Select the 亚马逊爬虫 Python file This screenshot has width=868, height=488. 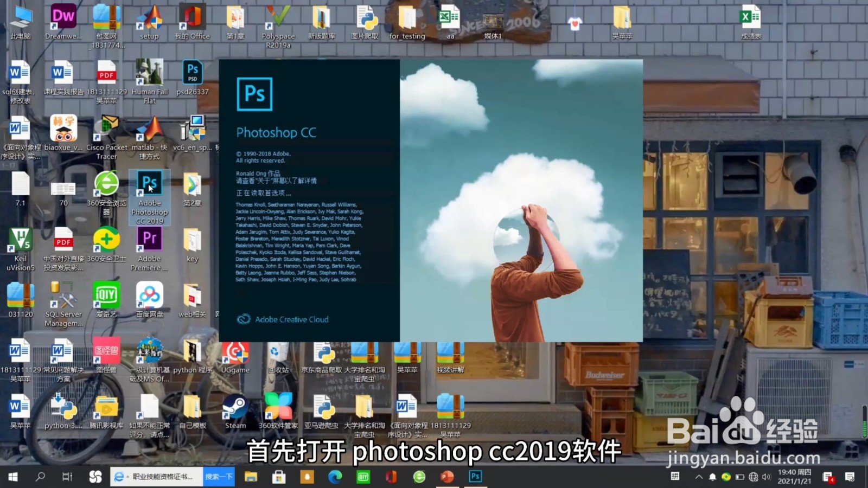pos(321,412)
